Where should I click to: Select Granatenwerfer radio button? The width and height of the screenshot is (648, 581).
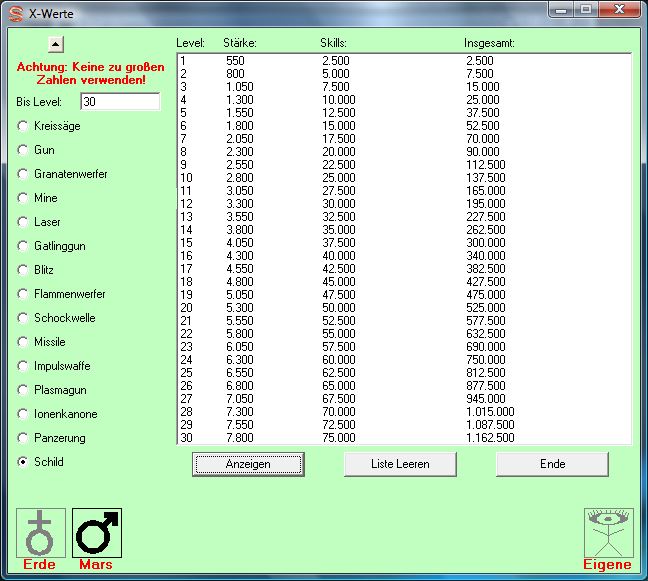click(23, 174)
